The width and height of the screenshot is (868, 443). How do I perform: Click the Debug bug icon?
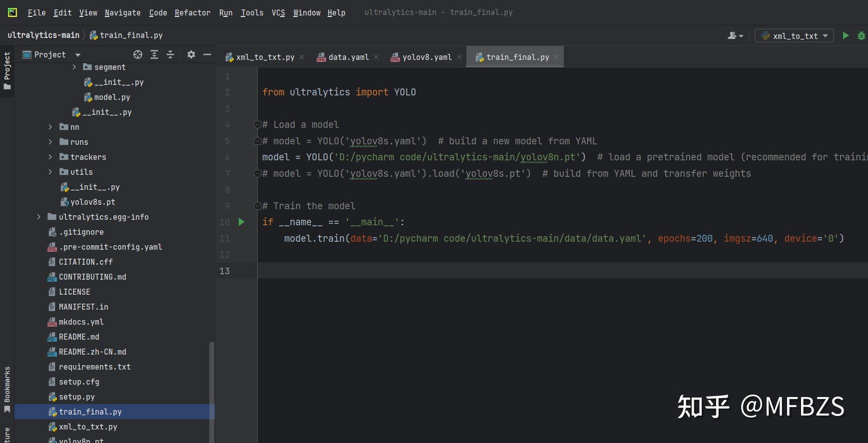coord(861,35)
